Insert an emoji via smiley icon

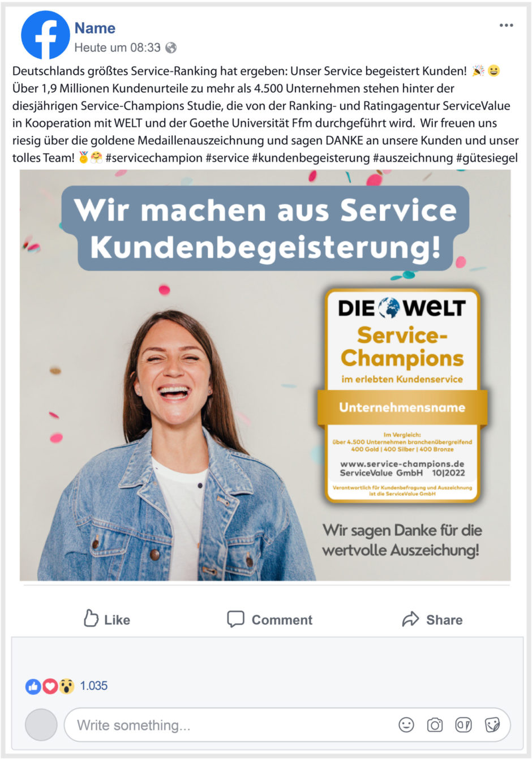pos(406,725)
